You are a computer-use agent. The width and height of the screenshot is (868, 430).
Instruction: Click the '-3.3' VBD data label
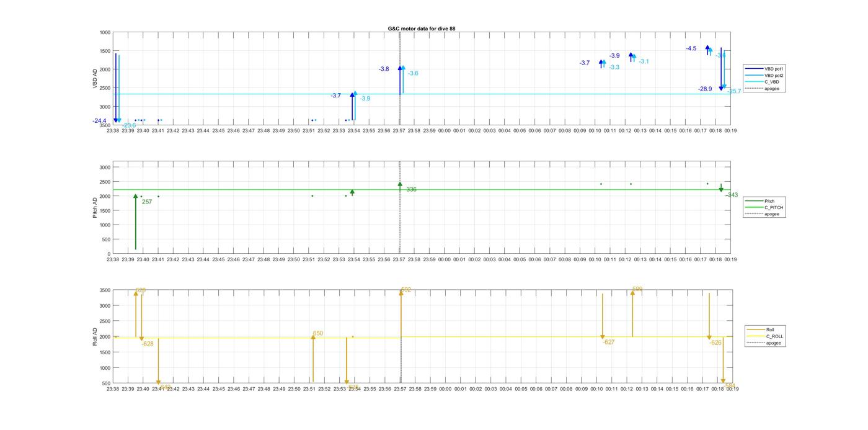pyautogui.click(x=614, y=67)
